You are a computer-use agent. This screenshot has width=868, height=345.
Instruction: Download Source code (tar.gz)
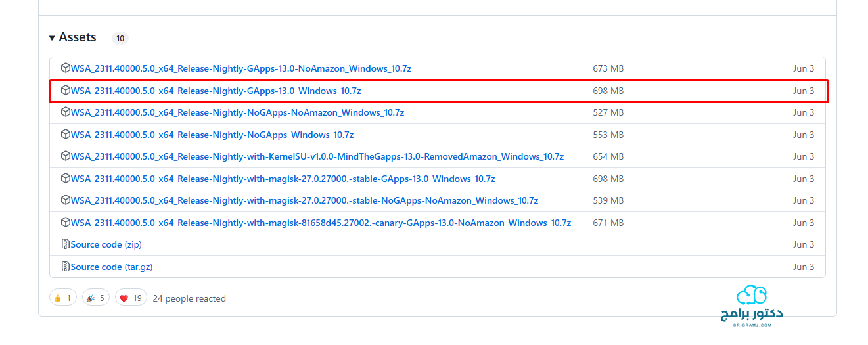click(112, 267)
